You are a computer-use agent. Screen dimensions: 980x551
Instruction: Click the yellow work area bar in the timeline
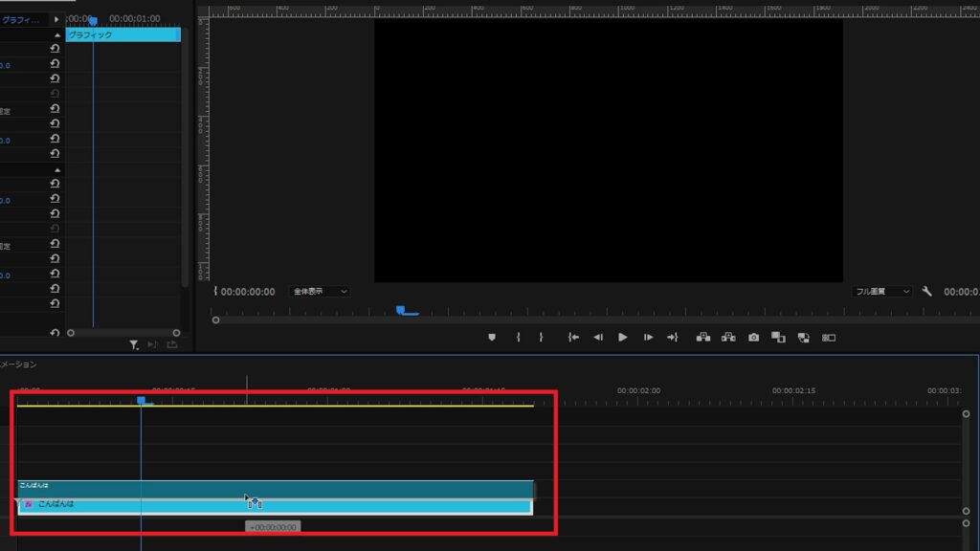coord(275,406)
